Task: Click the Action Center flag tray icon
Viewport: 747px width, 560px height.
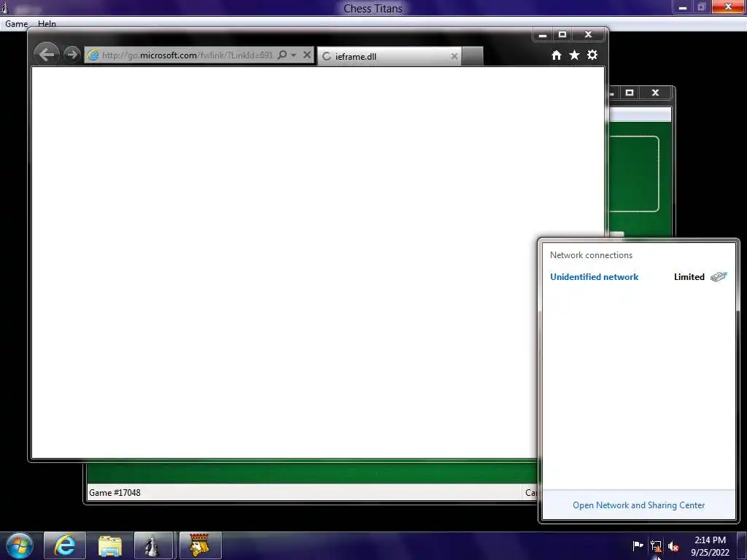Action: click(638, 545)
